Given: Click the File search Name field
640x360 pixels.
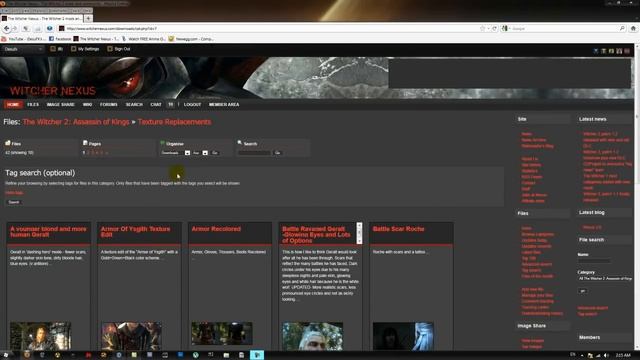Looking at the screenshot, I should (594, 260).
